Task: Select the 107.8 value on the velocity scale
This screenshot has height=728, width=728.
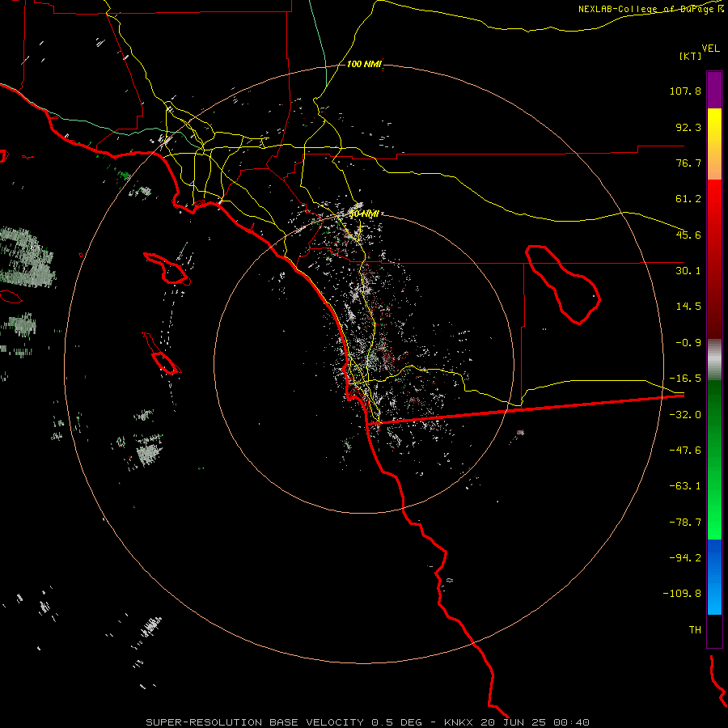Action: [685, 91]
